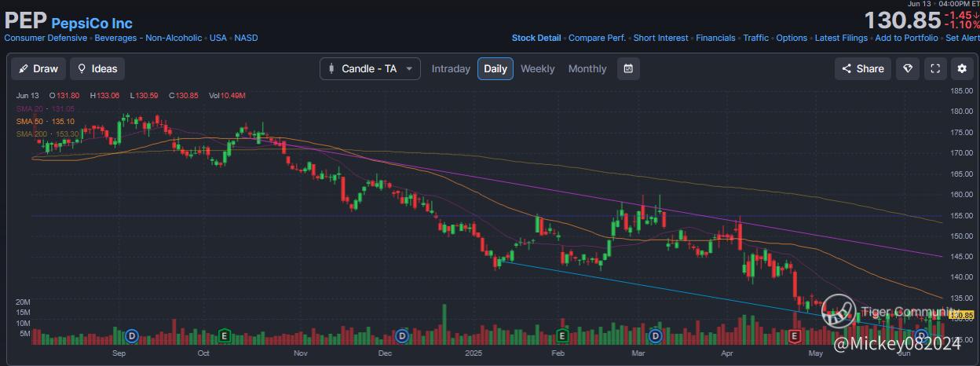
Task: Open PepsiCo Inc company link
Action: click(92, 24)
